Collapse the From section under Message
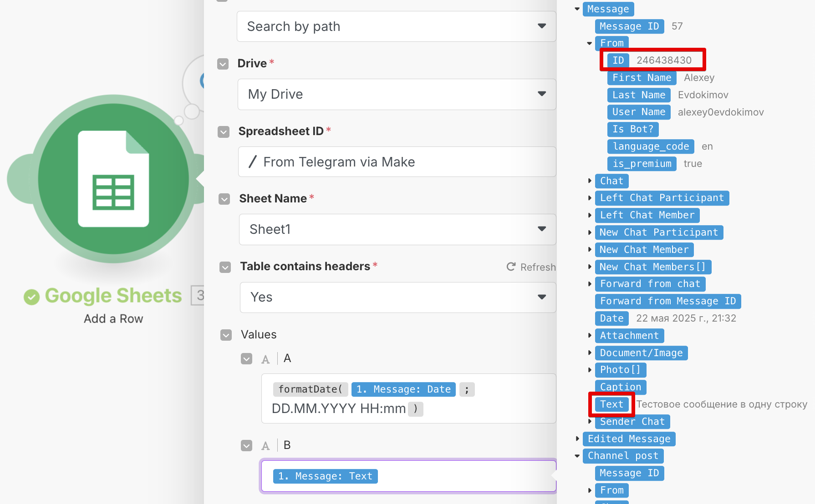The height and width of the screenshot is (504, 815). pyautogui.click(x=590, y=43)
